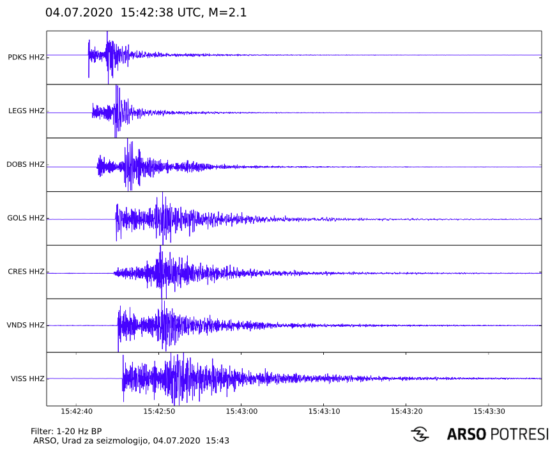
Task: Click the GOLS waveform trace
Action: coord(294,219)
